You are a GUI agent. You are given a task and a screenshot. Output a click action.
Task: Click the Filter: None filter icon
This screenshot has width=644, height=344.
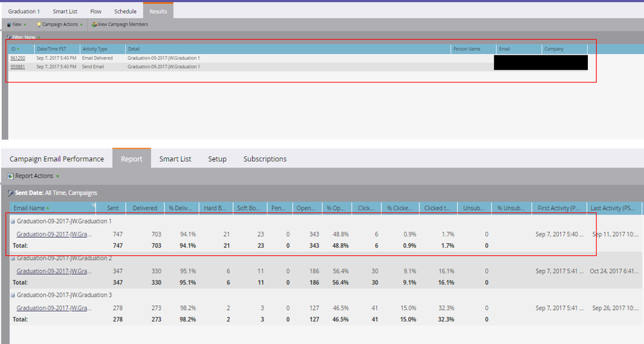[8, 37]
